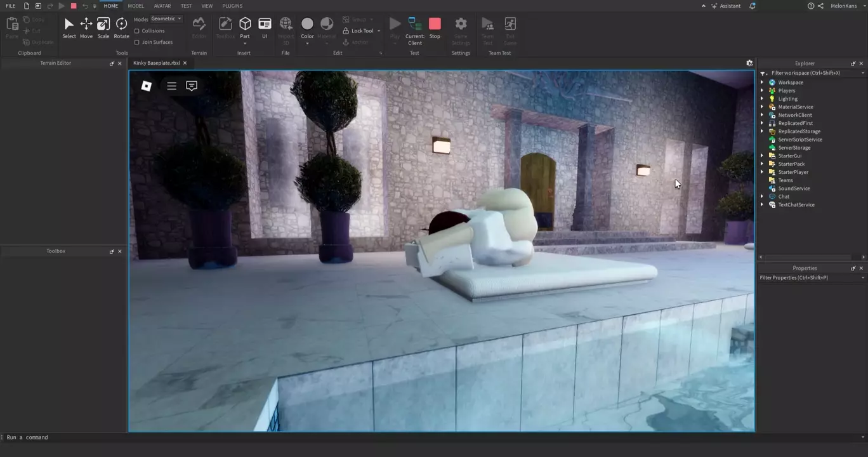Expand the Workspace tree node

[762, 83]
